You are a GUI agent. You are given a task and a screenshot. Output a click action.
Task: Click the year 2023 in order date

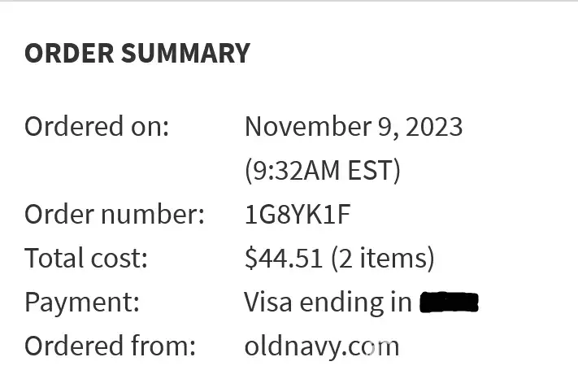pyautogui.click(x=434, y=127)
